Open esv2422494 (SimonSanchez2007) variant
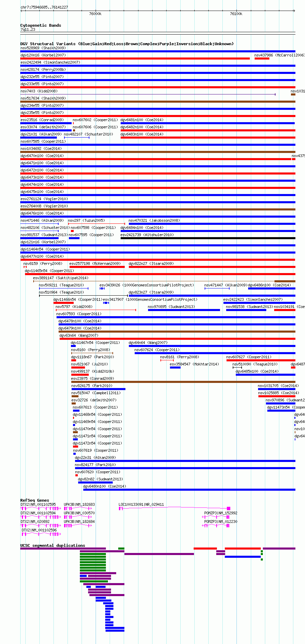The width and height of the screenshot is (305, 644). (50, 62)
